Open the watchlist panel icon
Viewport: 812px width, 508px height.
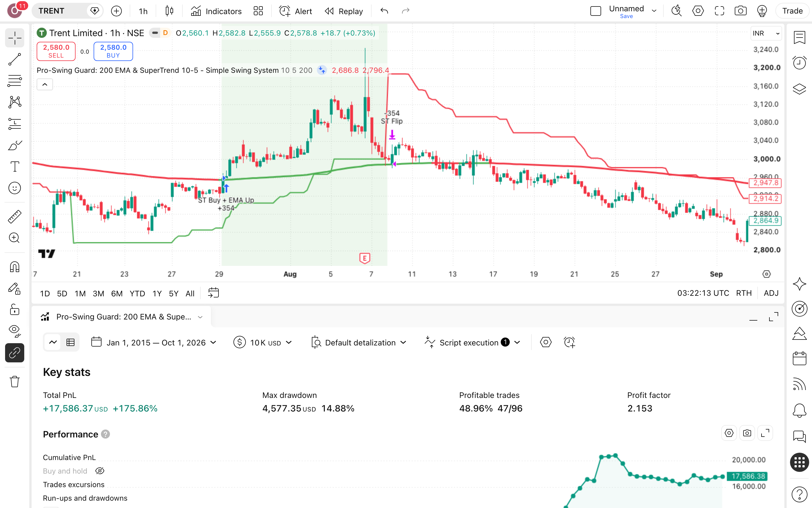pyautogui.click(x=799, y=37)
